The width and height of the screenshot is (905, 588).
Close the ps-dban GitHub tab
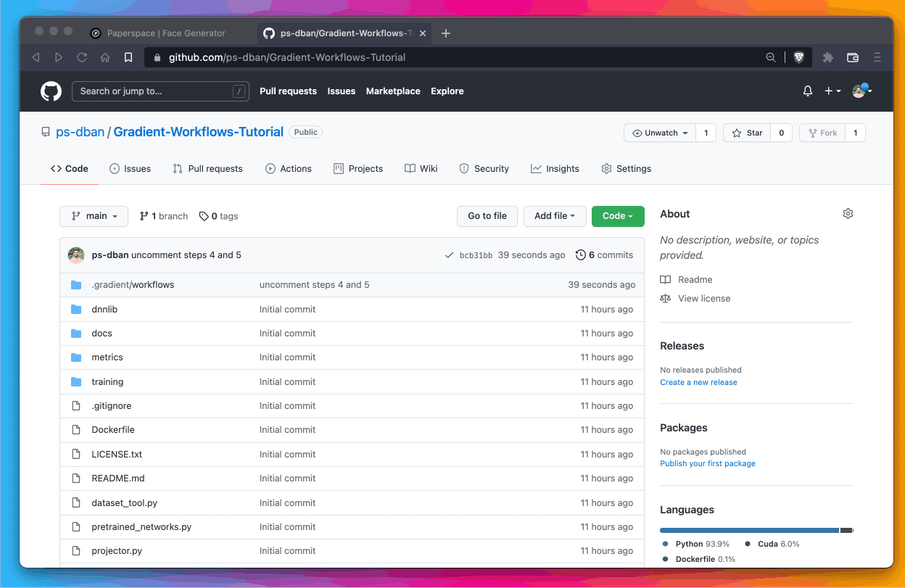(x=422, y=33)
